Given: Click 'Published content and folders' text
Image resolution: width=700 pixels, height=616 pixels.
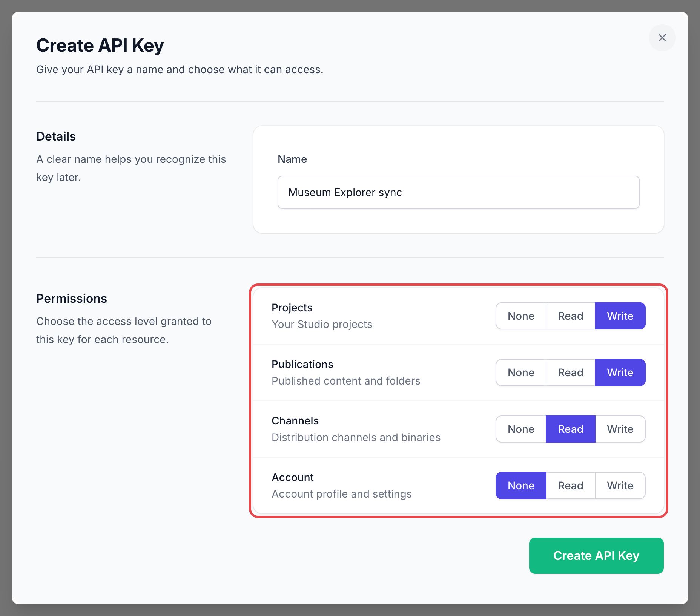Looking at the screenshot, I should 346,381.
